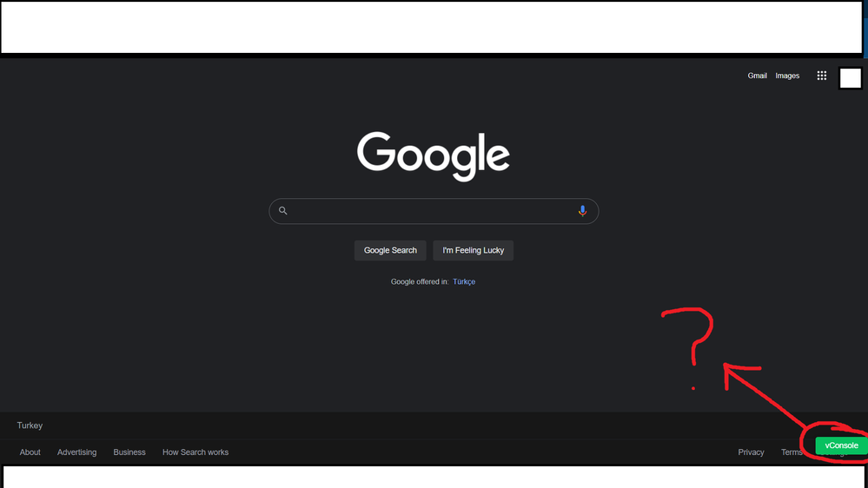868x488 pixels.
Task: Focus the Google search input field
Action: 434,211
